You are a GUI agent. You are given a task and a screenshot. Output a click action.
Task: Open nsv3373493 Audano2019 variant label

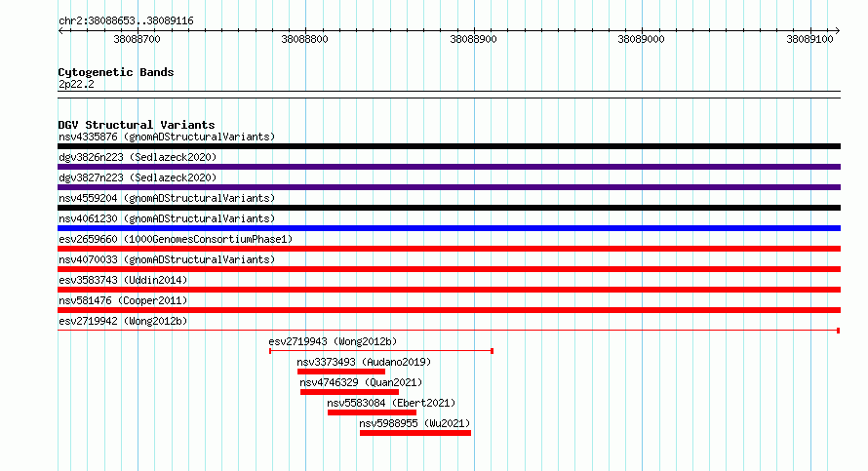click(x=364, y=362)
